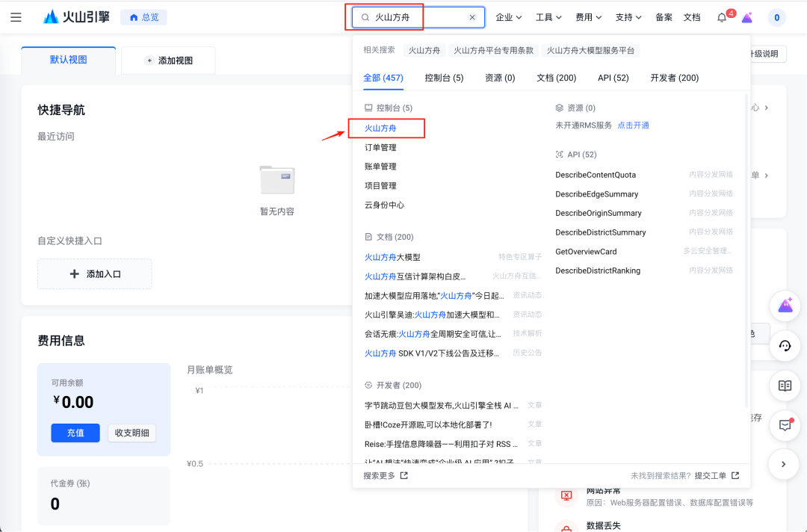The height and width of the screenshot is (532, 807).
Task: Click the 充值 button
Action: [75, 433]
